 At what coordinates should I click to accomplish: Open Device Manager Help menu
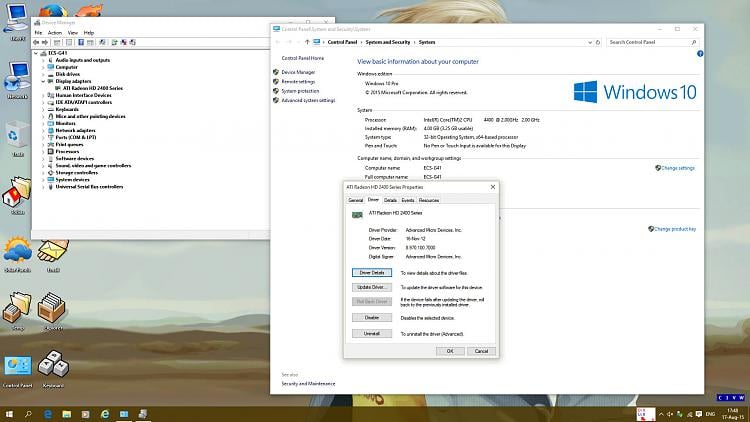click(x=89, y=33)
